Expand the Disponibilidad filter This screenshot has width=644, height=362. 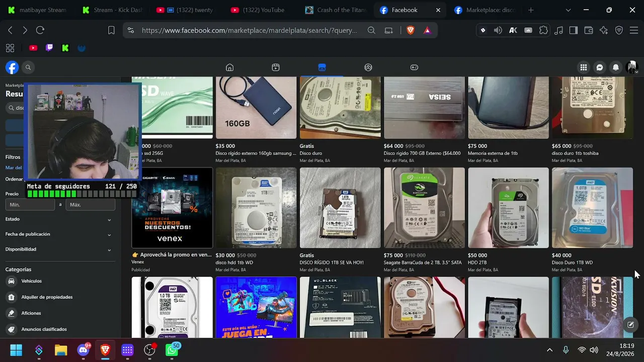58,249
